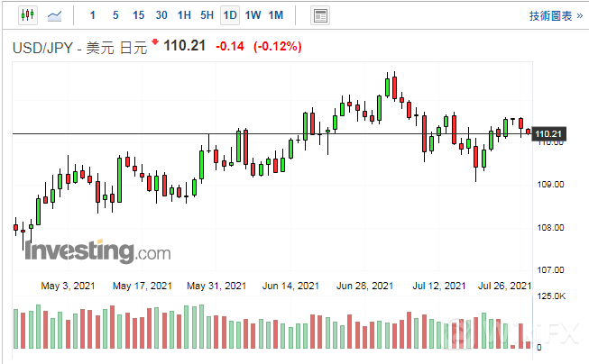This screenshot has width=589, height=364.
Task: Select the 1 minute timeframe
Action: click(x=93, y=15)
